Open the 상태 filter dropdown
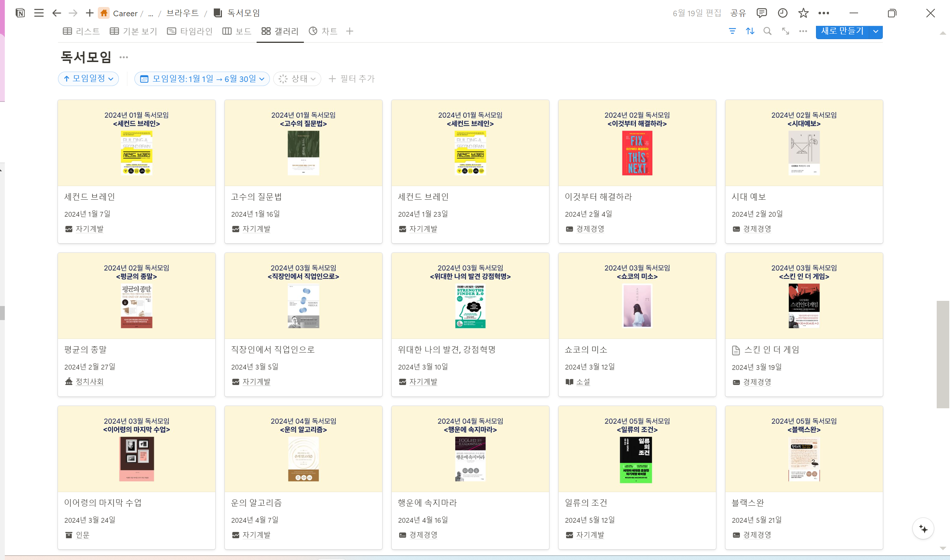 298,79
